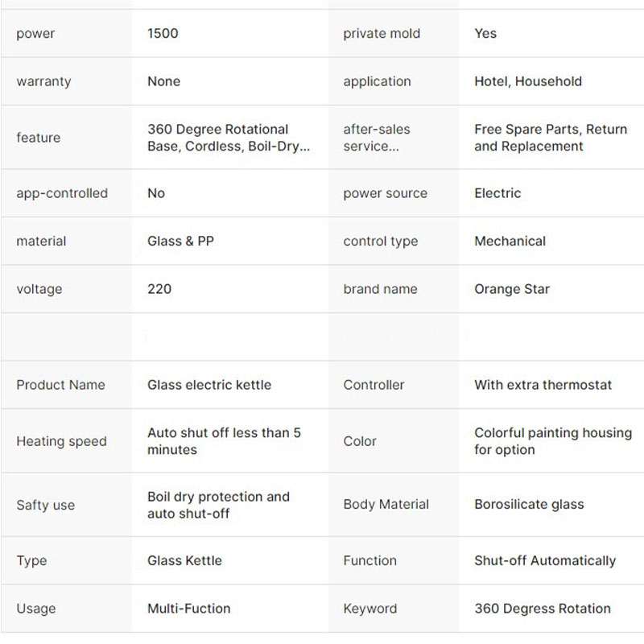Screen dimensions: 644x644
Task: Select 'Auto shut off less than 5 minutes'
Action: [224, 441]
